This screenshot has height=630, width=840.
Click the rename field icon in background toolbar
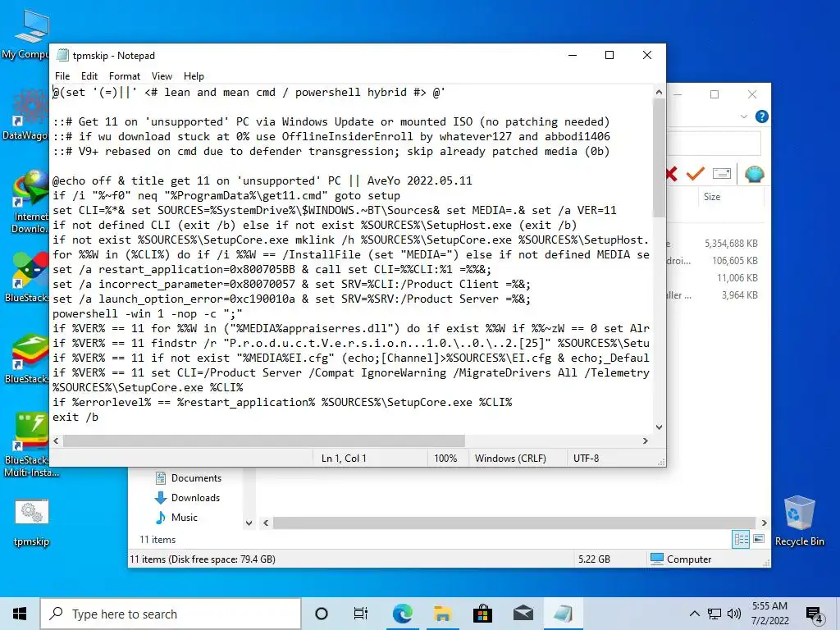722,174
